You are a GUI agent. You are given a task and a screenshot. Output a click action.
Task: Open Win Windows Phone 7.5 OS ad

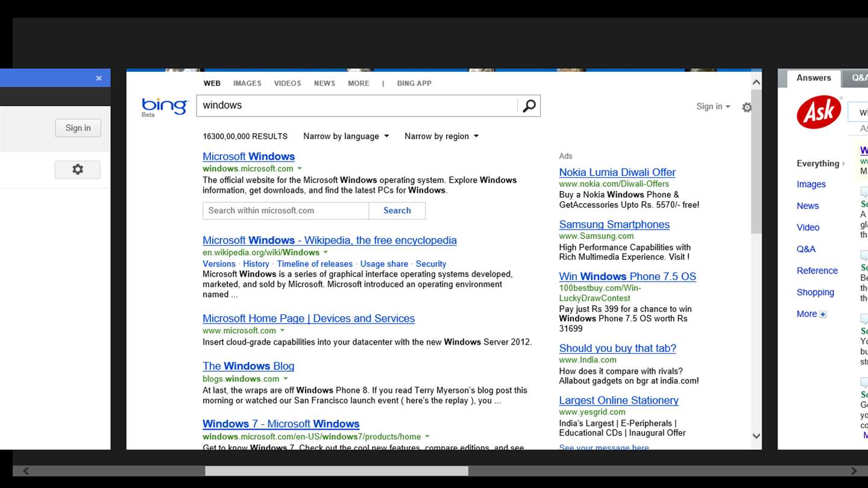(627, 277)
